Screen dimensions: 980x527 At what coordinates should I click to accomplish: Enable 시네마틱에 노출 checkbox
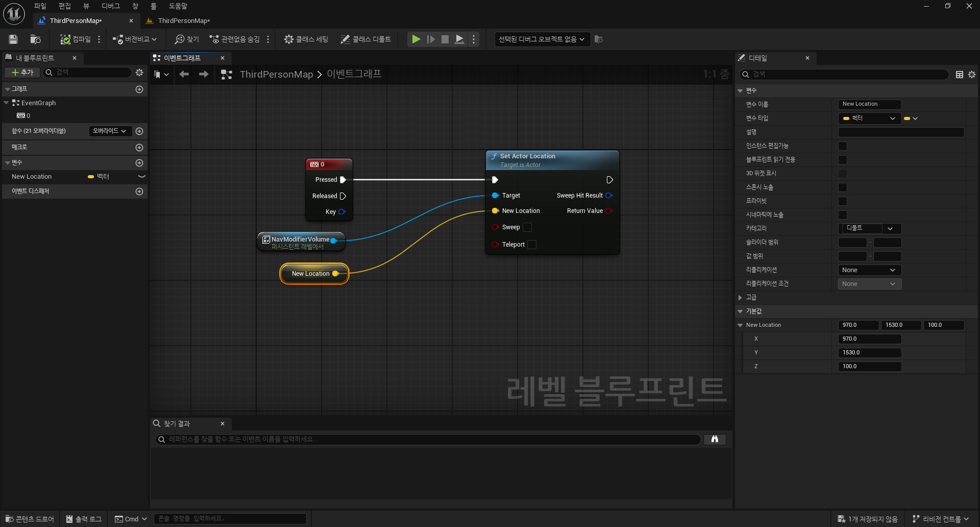pos(843,215)
